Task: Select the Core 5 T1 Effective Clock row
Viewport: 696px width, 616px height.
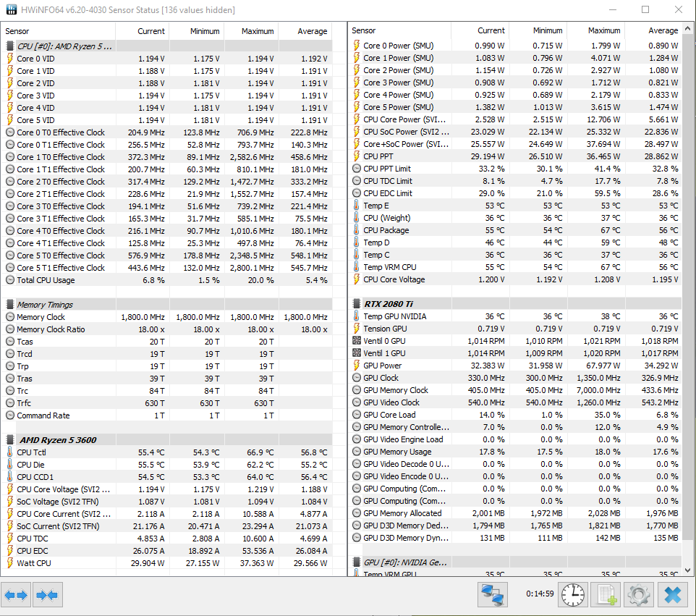Action: [x=169, y=268]
